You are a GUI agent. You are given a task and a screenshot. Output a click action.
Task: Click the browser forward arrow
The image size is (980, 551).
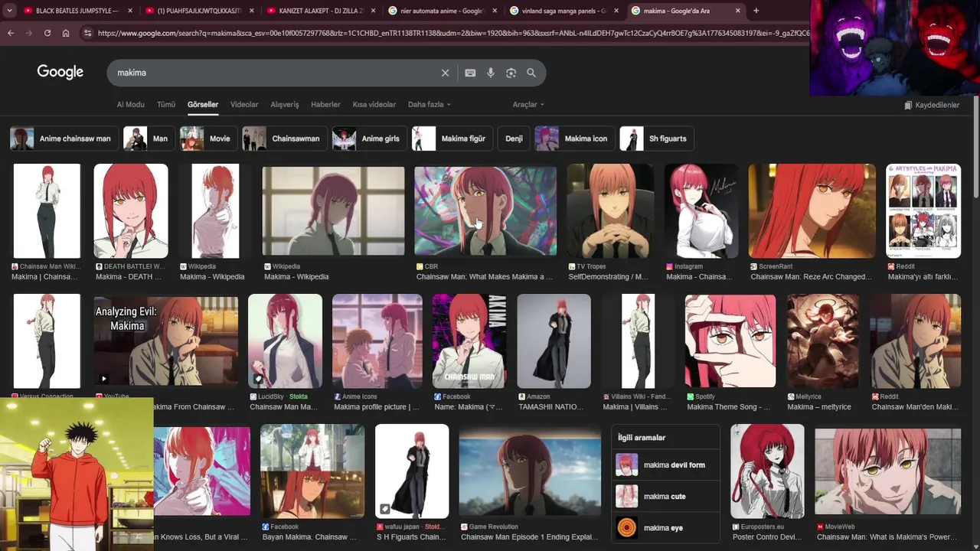click(x=29, y=33)
